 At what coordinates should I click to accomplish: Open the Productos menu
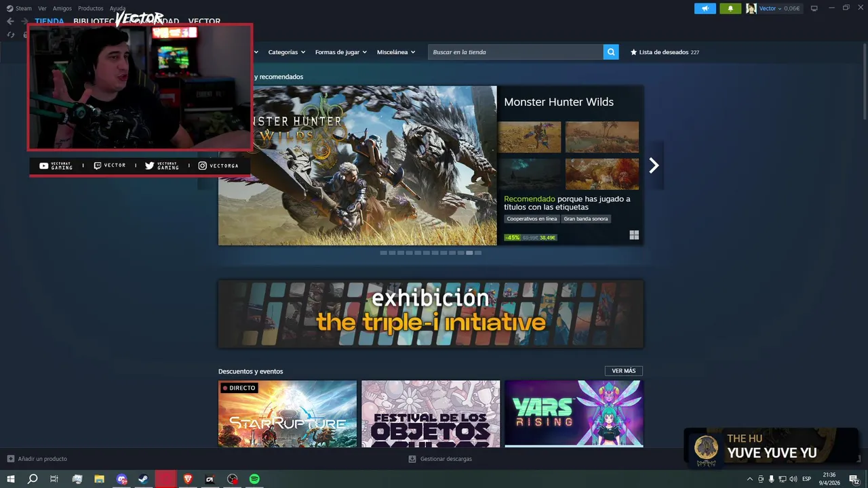[90, 8]
